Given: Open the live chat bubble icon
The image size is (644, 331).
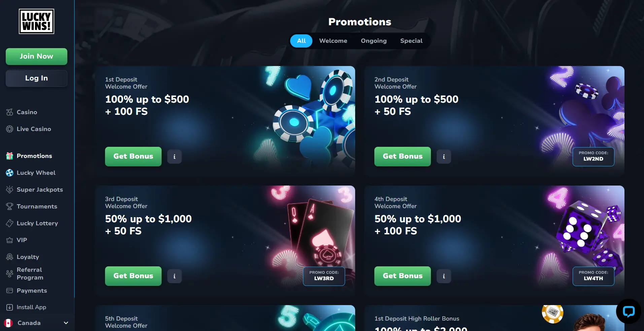Looking at the screenshot, I should click(629, 311).
